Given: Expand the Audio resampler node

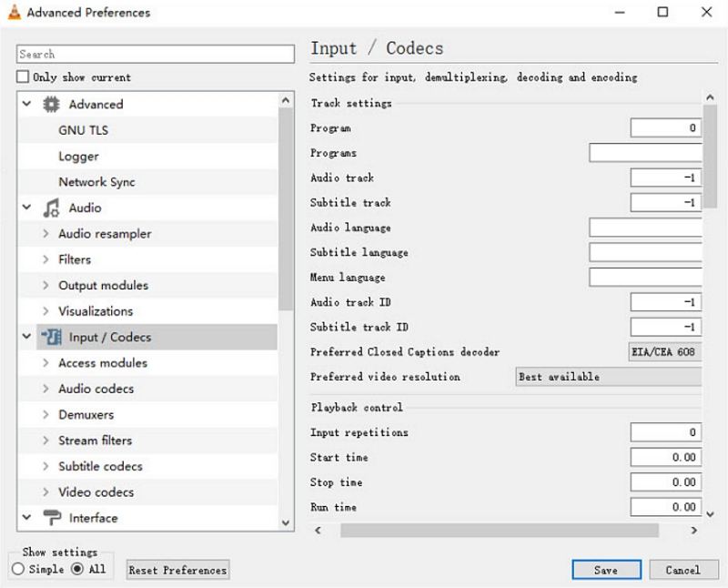Looking at the screenshot, I should pos(45,233).
